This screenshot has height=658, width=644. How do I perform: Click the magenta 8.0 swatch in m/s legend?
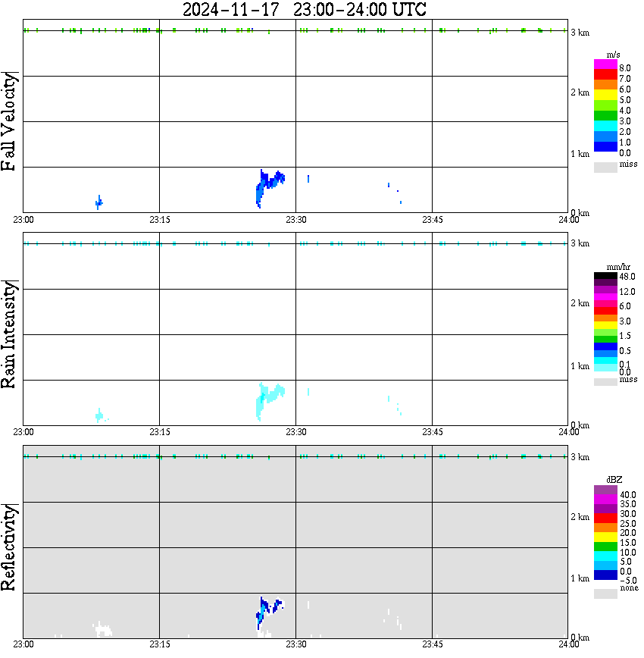tap(605, 64)
